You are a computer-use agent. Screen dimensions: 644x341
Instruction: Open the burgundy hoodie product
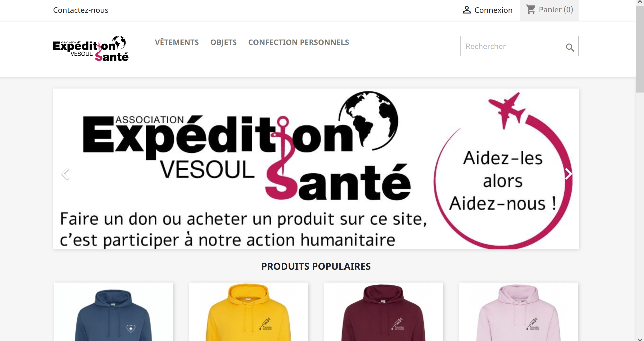(x=383, y=312)
